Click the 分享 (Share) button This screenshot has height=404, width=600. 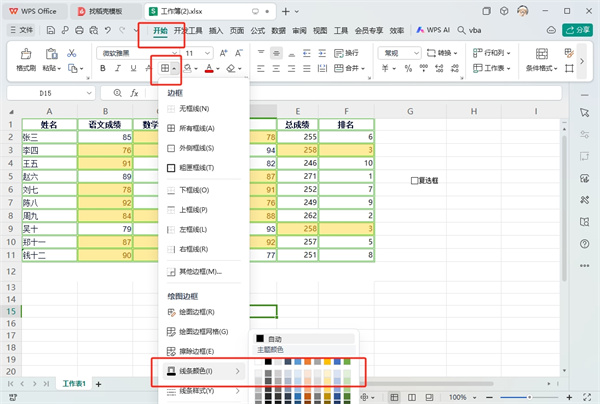(x=579, y=31)
